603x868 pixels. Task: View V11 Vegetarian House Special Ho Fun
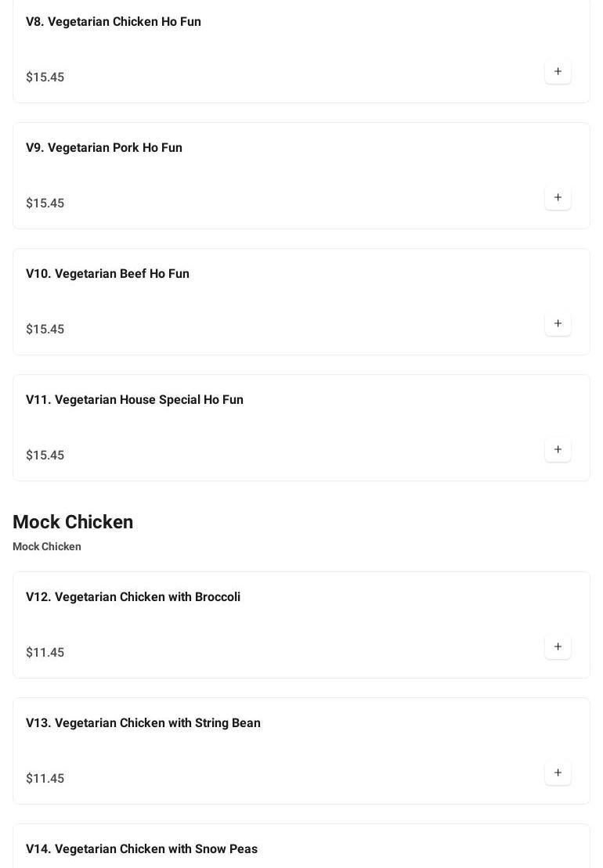(135, 400)
